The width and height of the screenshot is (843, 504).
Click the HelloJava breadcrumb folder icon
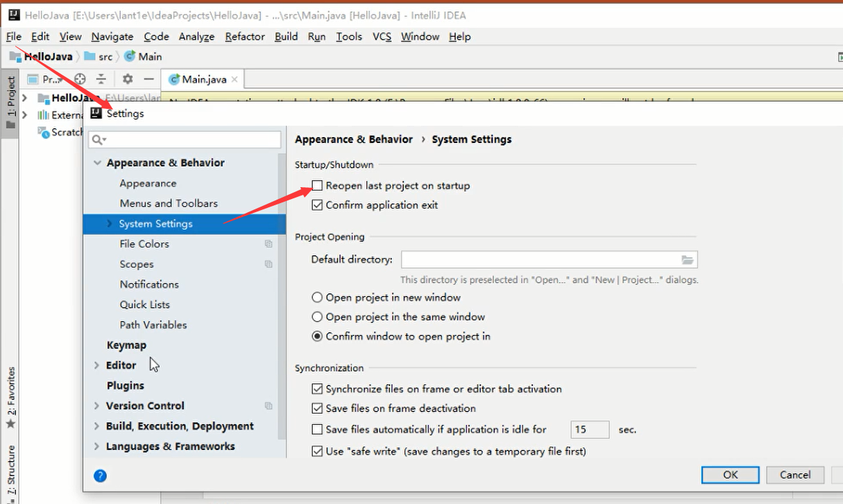pyautogui.click(x=15, y=57)
